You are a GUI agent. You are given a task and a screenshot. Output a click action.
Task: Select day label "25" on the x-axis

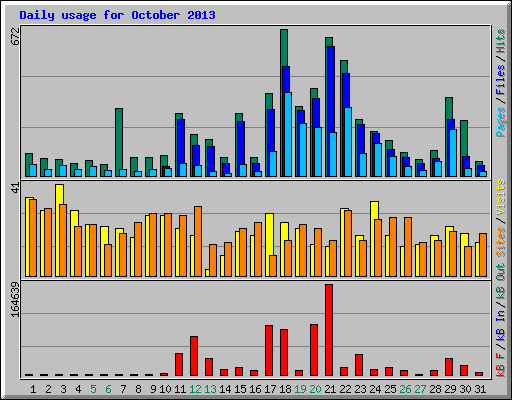click(x=390, y=389)
